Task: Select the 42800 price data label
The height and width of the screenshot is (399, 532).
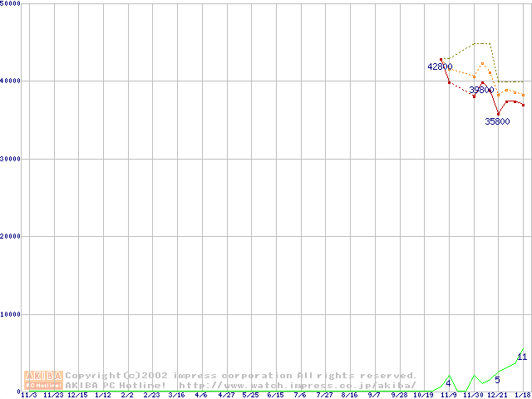Action: [440, 66]
